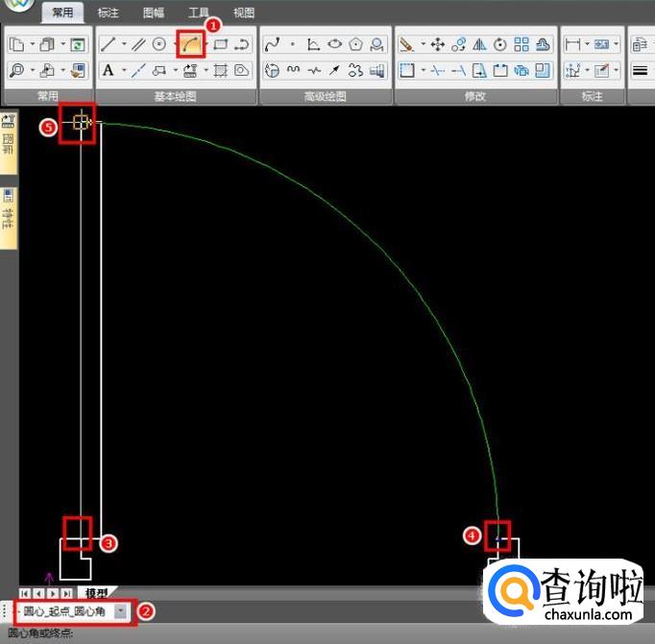Image resolution: width=655 pixels, height=644 pixels.
Task: Click the Zoom magnifier icon
Action: tap(16, 70)
